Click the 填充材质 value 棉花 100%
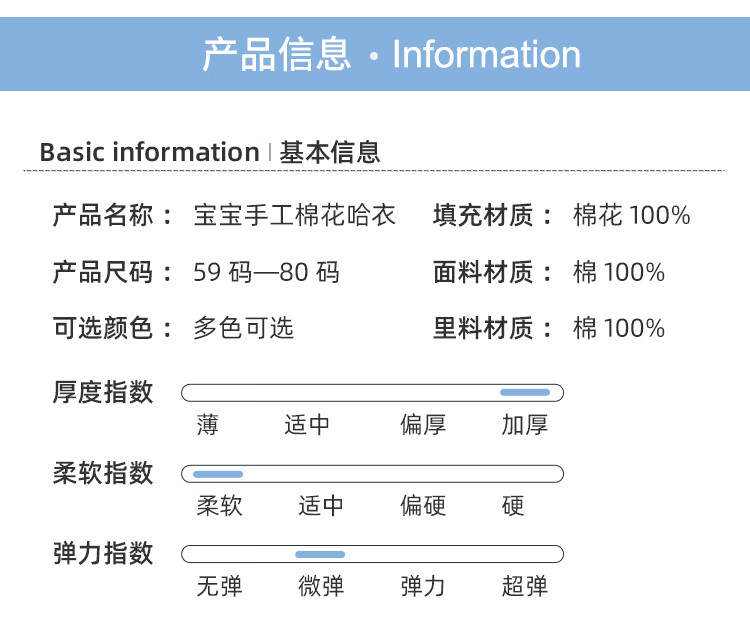This screenshot has width=750, height=618. pyautogui.click(x=631, y=215)
